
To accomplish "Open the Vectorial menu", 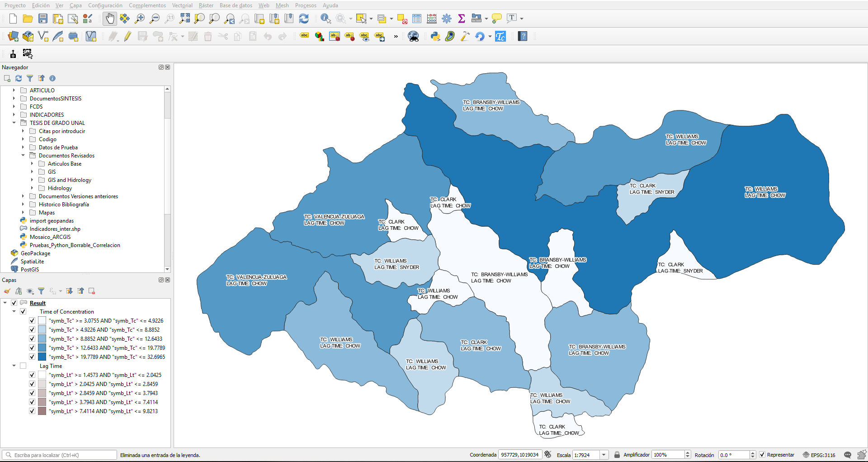I will (x=182, y=5).
